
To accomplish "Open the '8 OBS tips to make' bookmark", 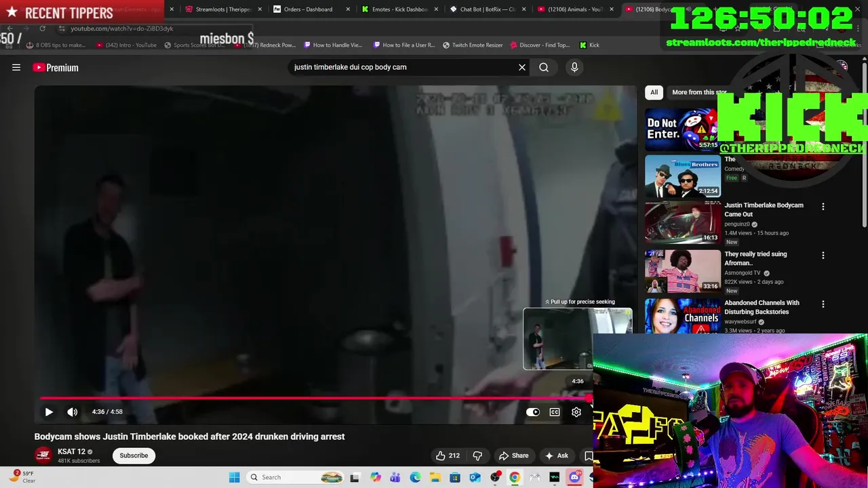I will (56, 45).
